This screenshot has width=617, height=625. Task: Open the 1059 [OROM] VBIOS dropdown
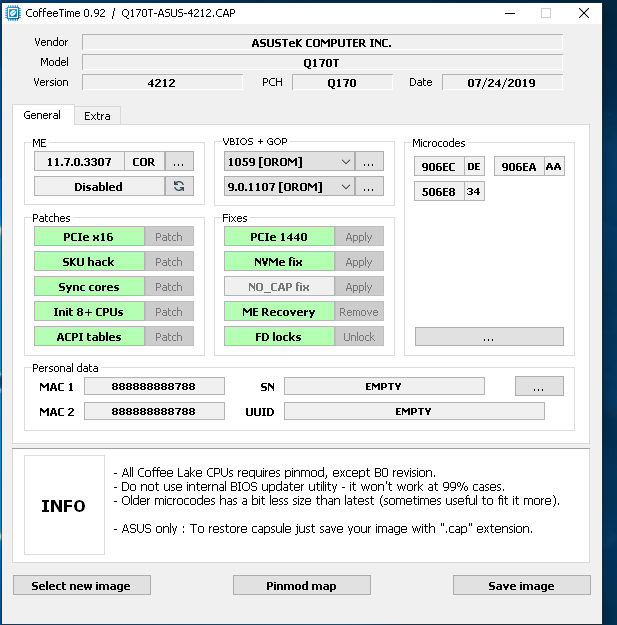pos(289,161)
